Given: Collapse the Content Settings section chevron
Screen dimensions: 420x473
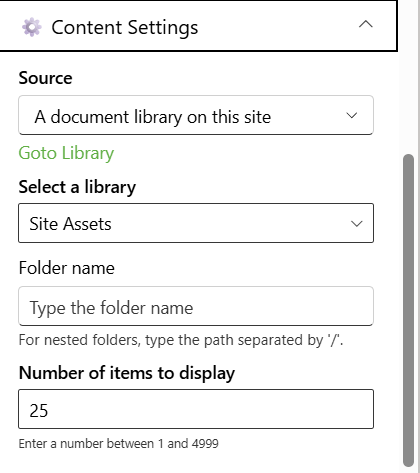Looking at the screenshot, I should tap(366, 24).
